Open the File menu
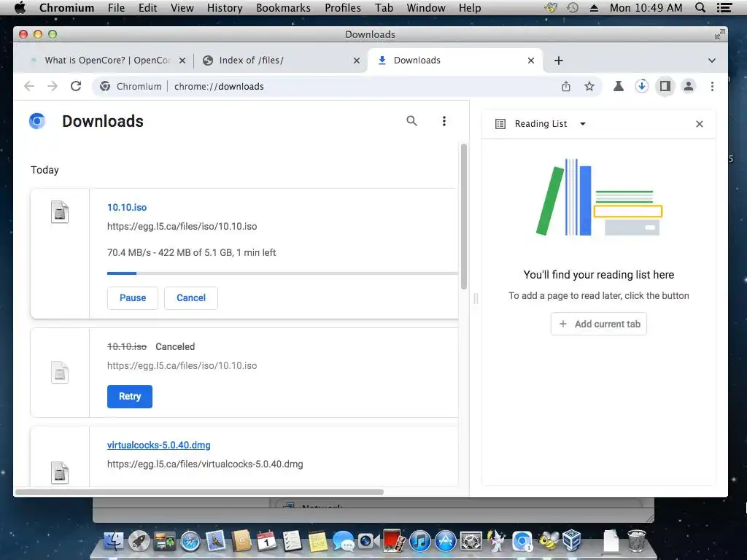747x560 pixels. click(116, 7)
